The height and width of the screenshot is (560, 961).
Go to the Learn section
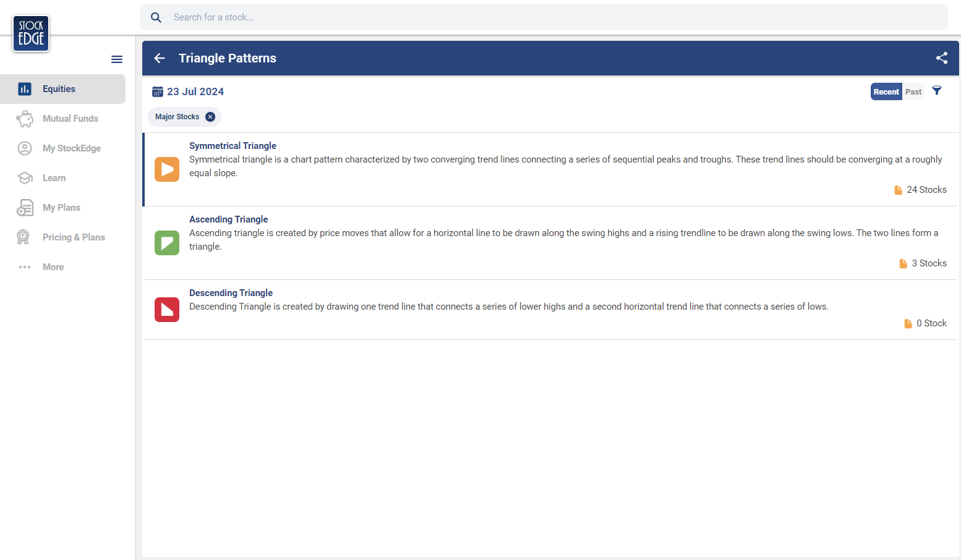(54, 178)
